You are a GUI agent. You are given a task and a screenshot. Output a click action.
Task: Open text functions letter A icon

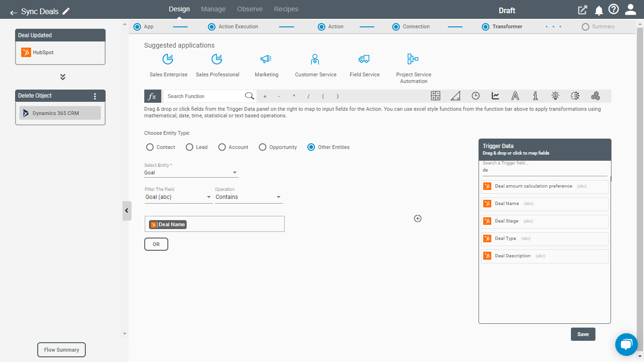515,96
